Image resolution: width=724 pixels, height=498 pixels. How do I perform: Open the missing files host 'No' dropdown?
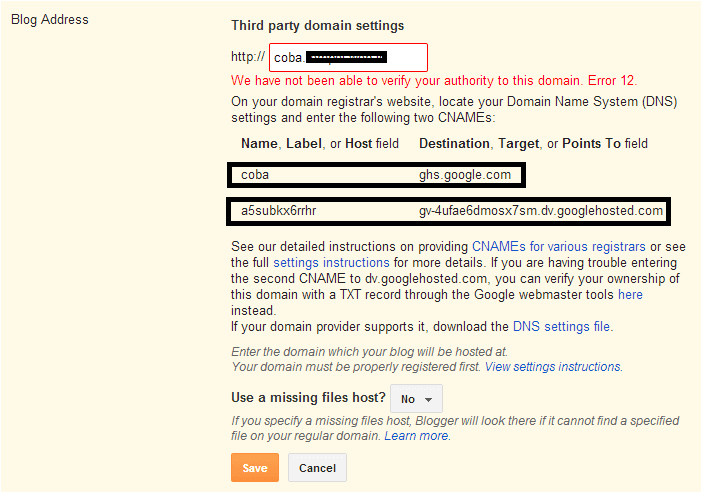pyautogui.click(x=416, y=398)
